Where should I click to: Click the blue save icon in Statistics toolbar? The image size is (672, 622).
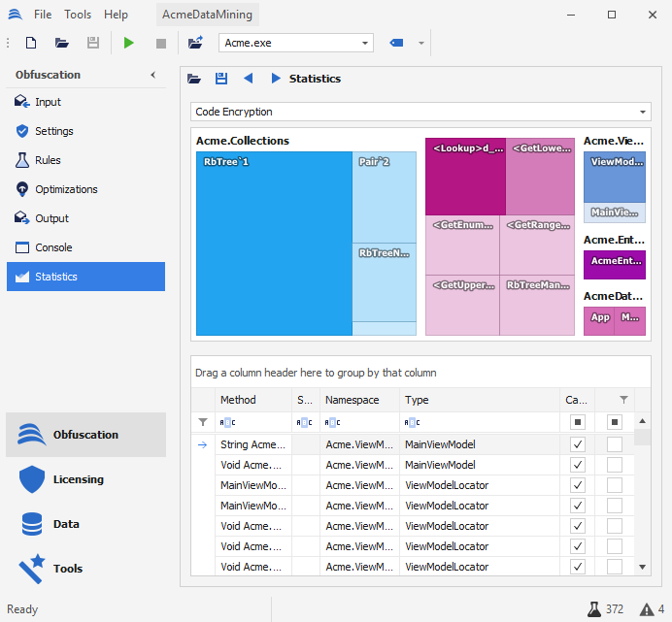coord(221,79)
